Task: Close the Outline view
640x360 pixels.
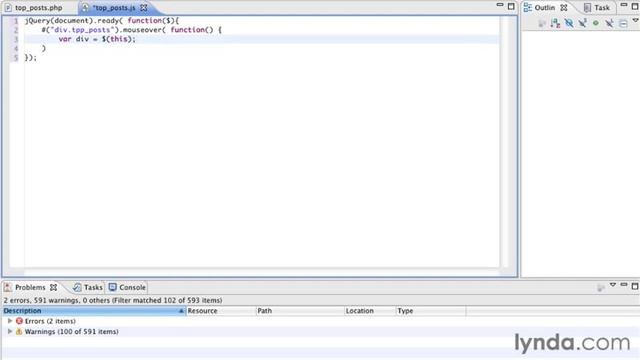Action: (x=564, y=8)
